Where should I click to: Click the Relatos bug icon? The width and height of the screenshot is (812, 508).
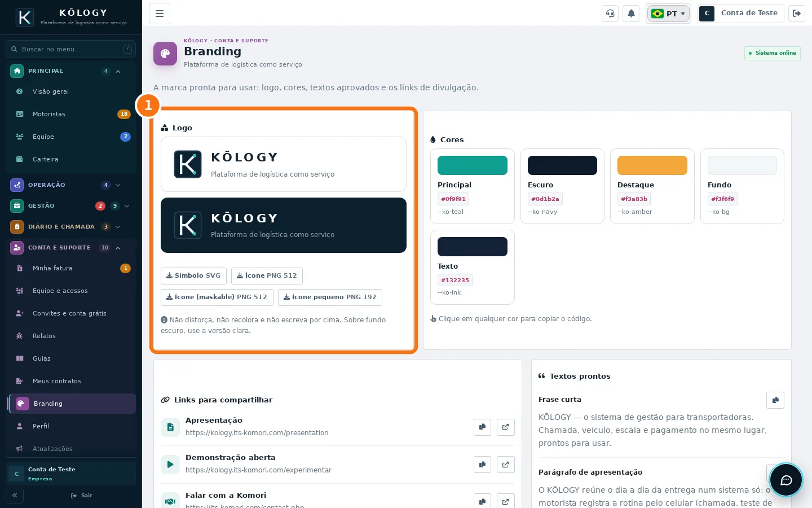[20, 336]
